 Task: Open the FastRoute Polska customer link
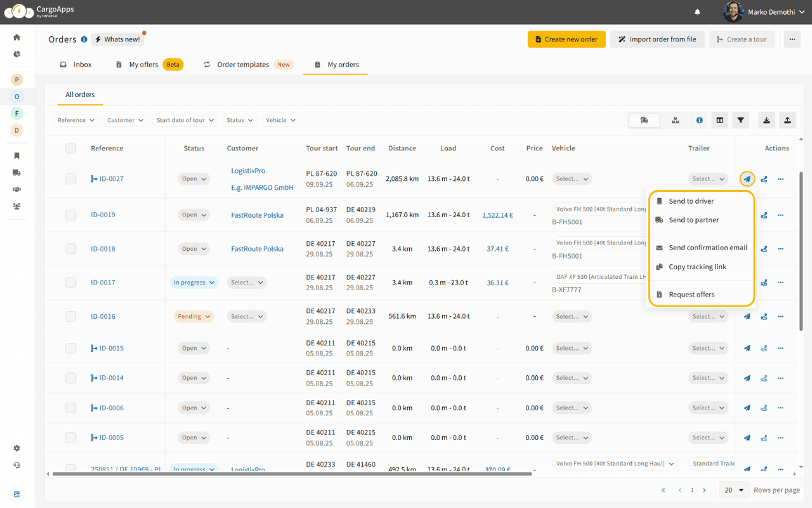click(257, 215)
